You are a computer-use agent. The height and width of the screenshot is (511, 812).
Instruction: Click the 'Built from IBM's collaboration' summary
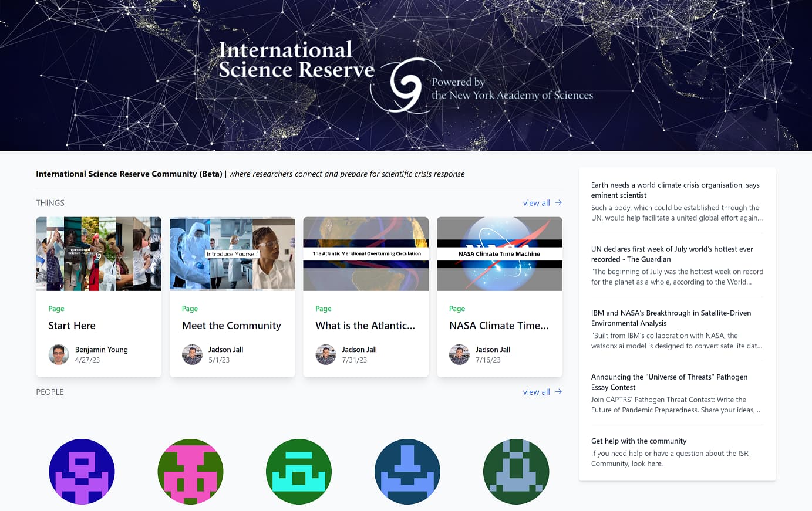[x=677, y=341]
